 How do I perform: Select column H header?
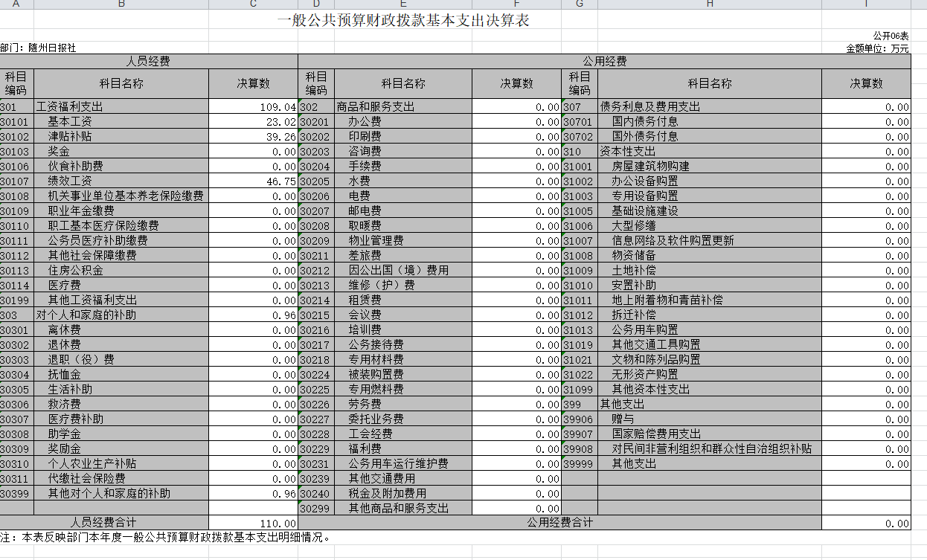709,4
